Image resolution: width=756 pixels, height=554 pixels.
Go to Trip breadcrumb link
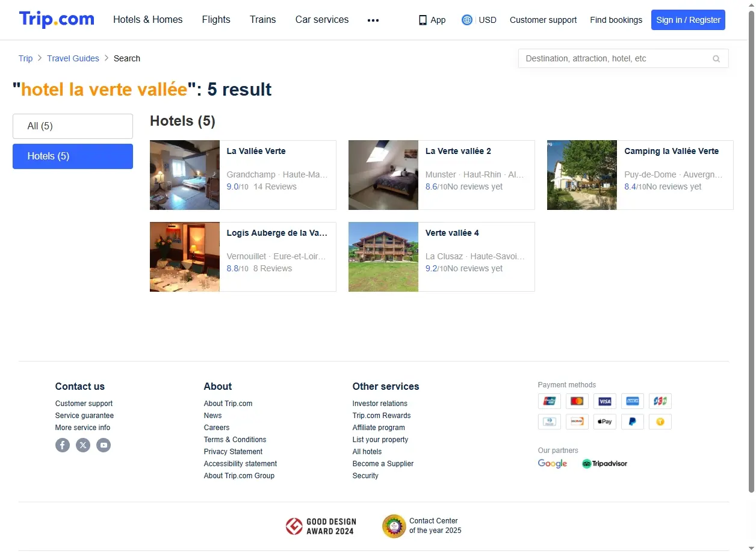(x=25, y=58)
